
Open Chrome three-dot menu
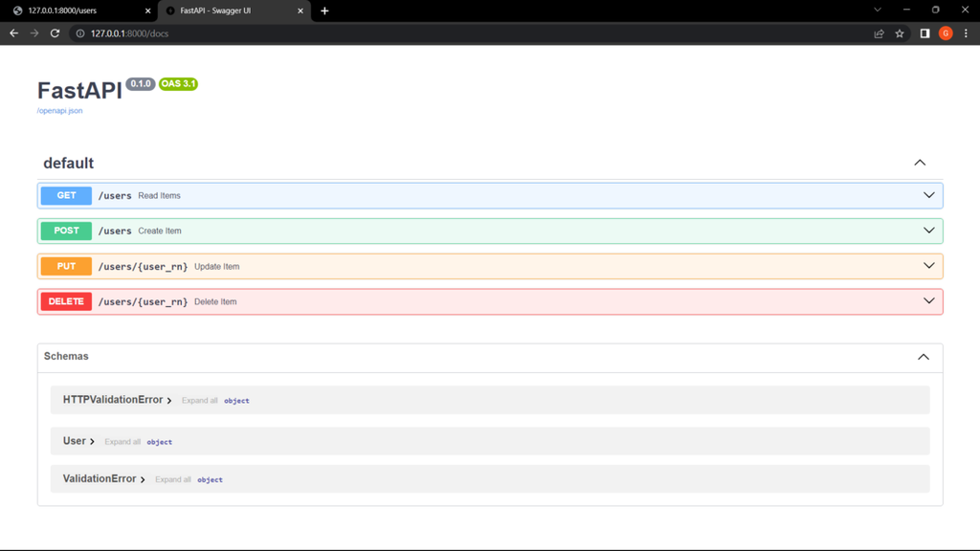click(966, 33)
